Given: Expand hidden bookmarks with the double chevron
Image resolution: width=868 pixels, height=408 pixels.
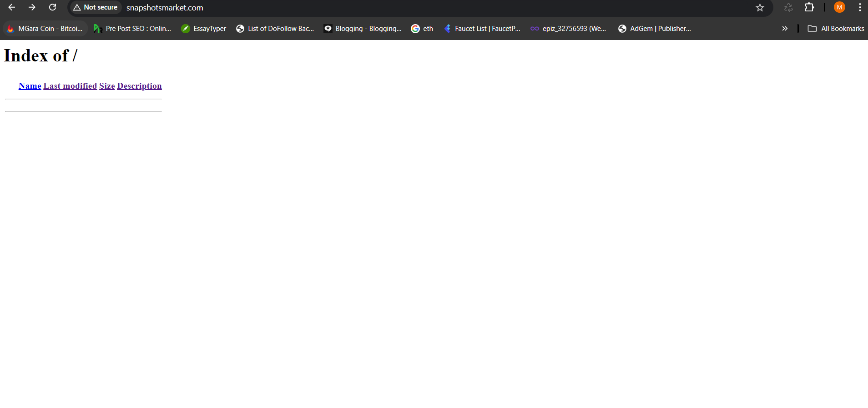Looking at the screenshot, I should click(785, 29).
